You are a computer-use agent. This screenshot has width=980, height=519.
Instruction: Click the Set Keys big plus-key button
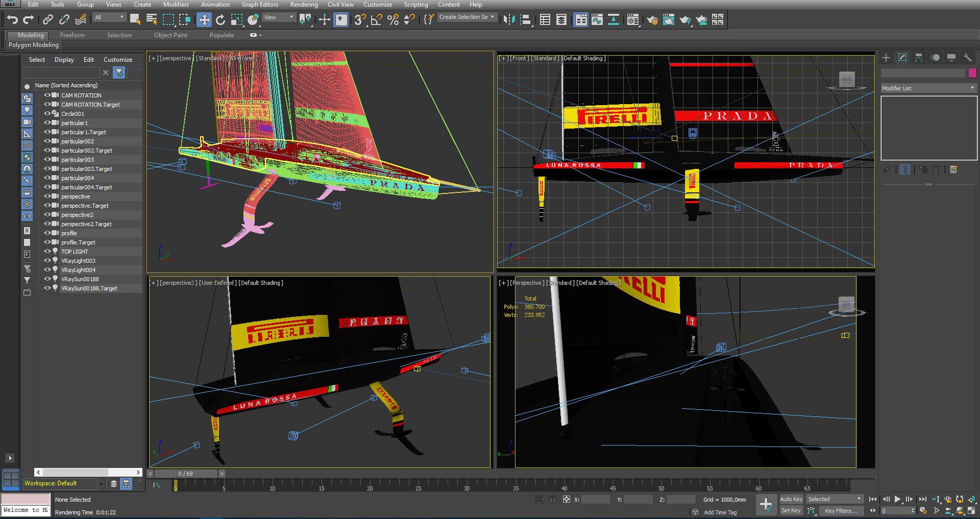click(766, 505)
